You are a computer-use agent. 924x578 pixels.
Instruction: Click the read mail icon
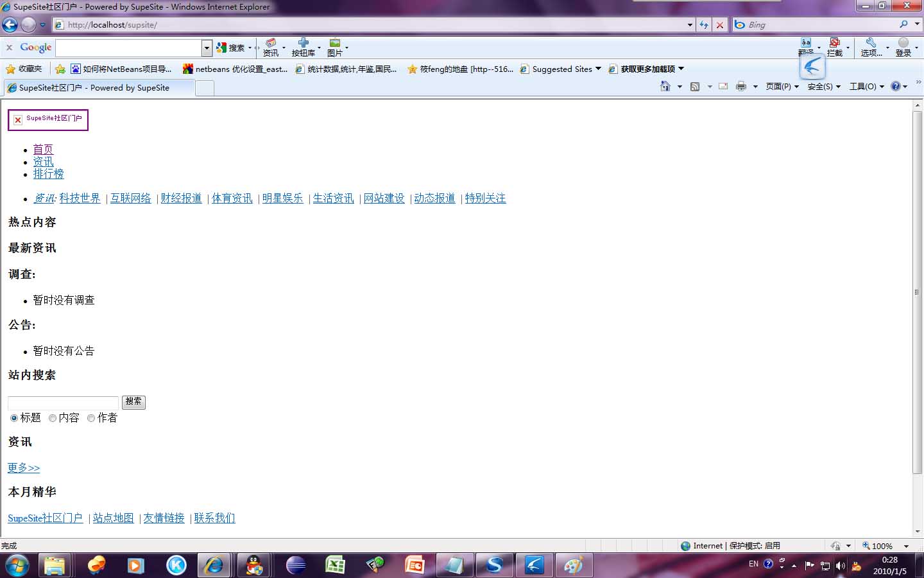coord(723,87)
